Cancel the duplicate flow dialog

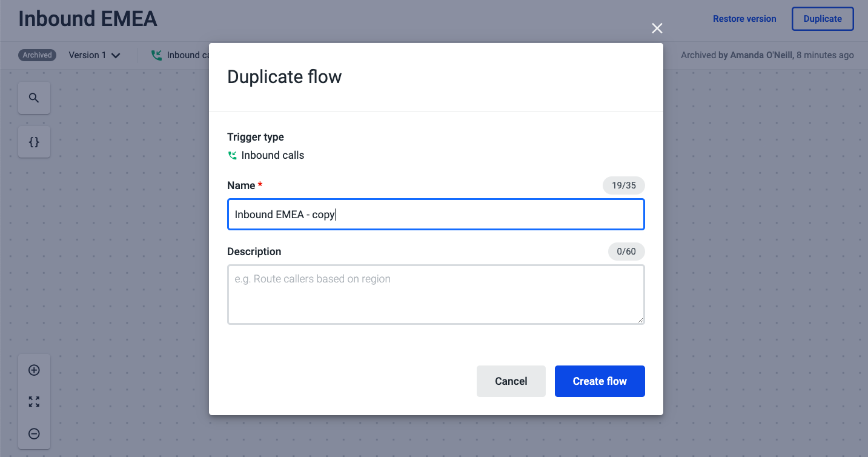click(511, 381)
